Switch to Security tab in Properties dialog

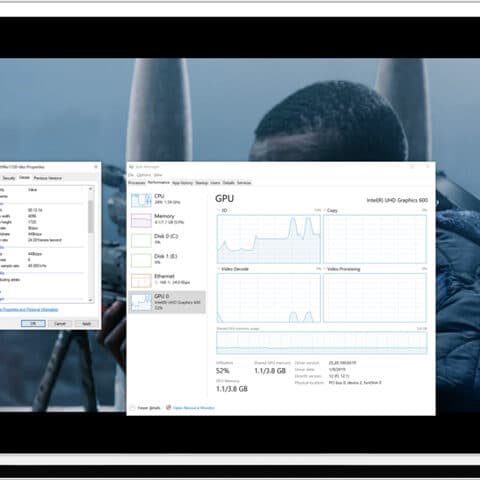pyautogui.click(x=9, y=178)
